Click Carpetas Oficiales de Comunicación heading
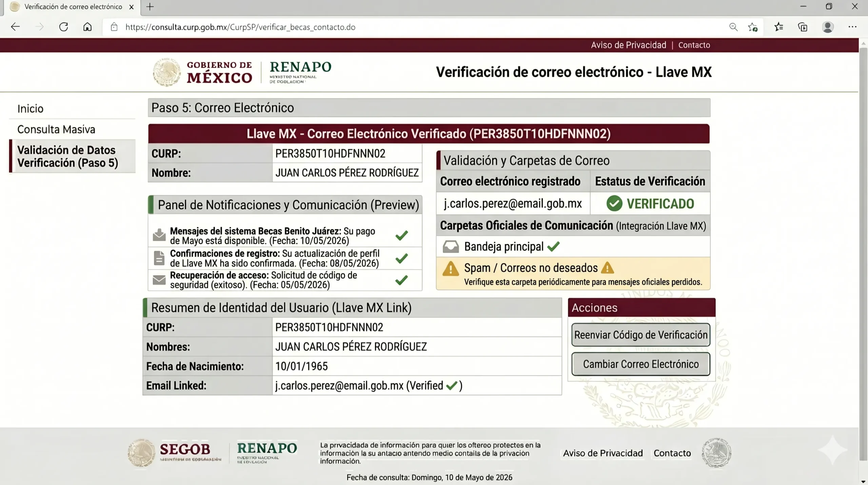Viewport: 868px width, 485px height. tap(573, 226)
